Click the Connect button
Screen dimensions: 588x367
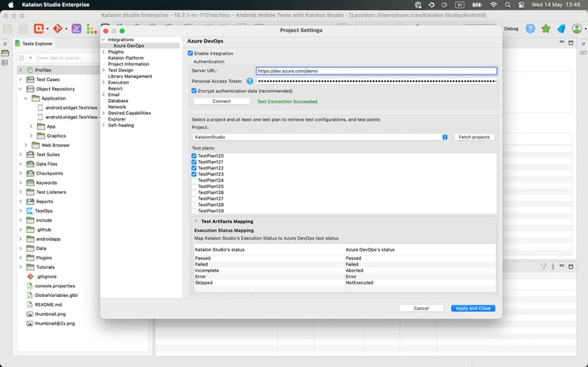[222, 101]
